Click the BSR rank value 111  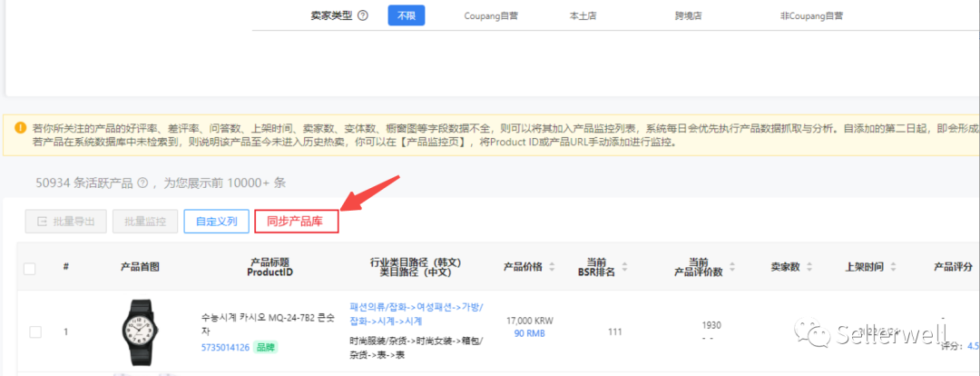(x=615, y=332)
